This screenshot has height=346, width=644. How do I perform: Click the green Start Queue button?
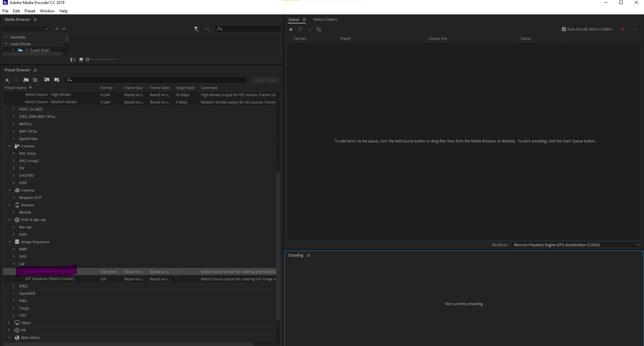(635, 29)
